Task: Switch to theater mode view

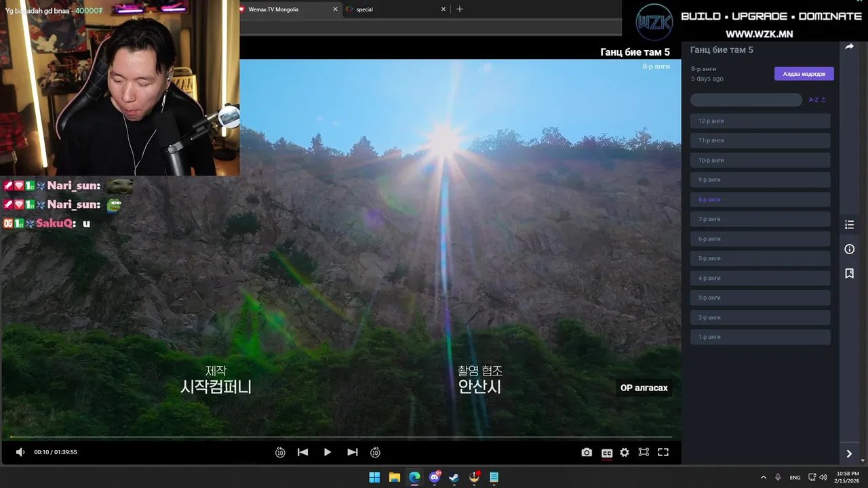Action: pos(644,452)
